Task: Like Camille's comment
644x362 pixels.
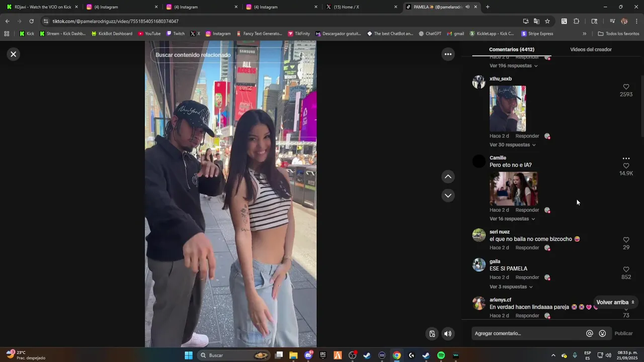Action: click(626, 166)
